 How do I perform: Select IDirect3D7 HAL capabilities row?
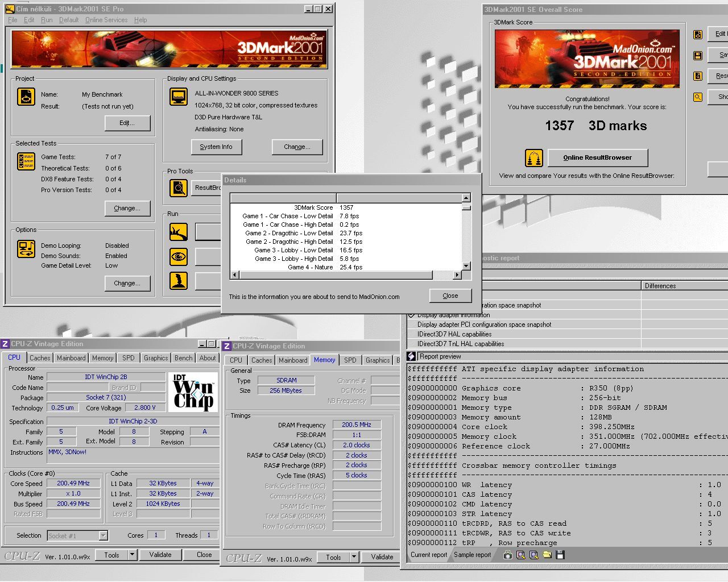point(524,334)
